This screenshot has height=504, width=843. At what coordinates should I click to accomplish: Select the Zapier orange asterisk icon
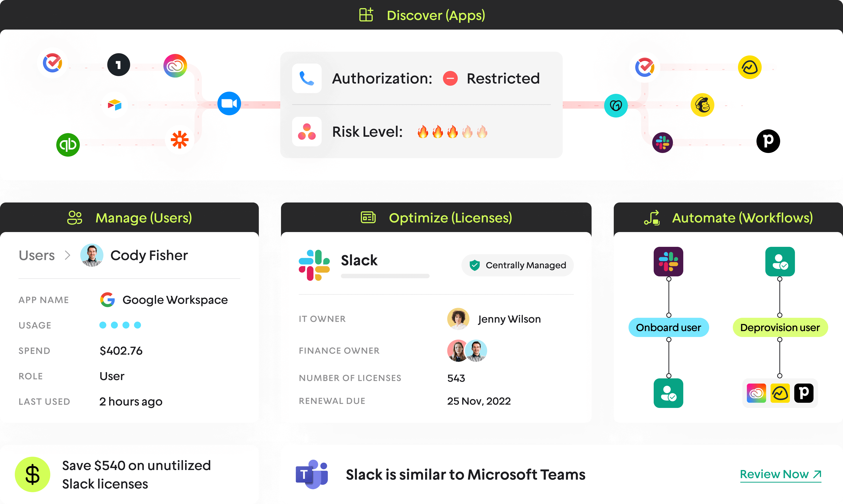179,140
